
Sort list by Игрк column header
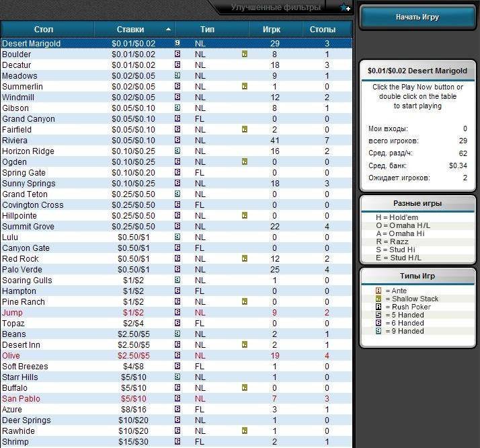point(275,29)
